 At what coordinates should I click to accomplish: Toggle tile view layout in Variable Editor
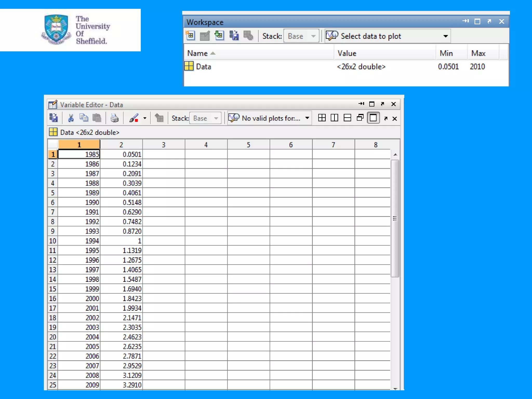click(322, 118)
